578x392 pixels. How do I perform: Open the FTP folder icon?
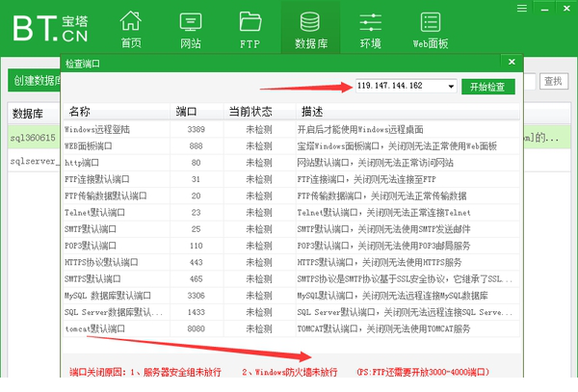[x=250, y=28]
